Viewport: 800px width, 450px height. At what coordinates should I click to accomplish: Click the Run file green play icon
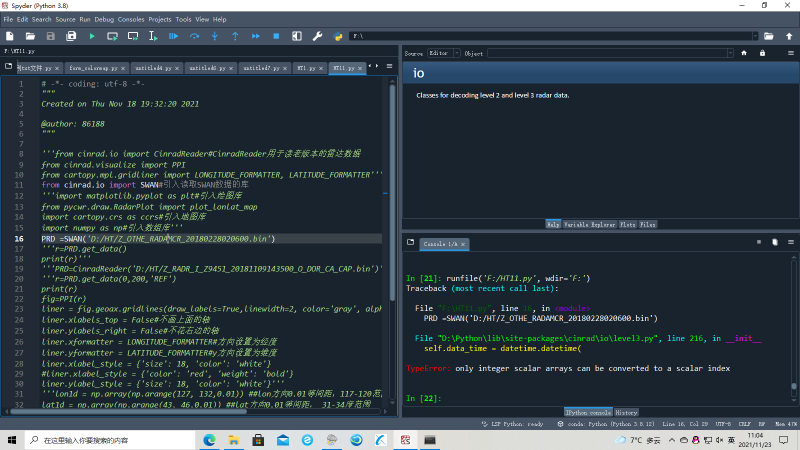[x=92, y=36]
